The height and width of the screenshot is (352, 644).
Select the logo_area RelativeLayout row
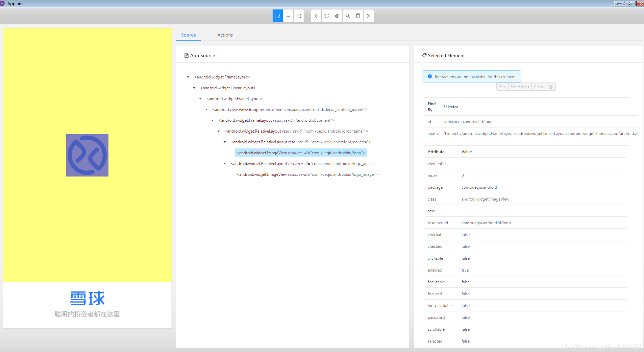click(x=303, y=164)
